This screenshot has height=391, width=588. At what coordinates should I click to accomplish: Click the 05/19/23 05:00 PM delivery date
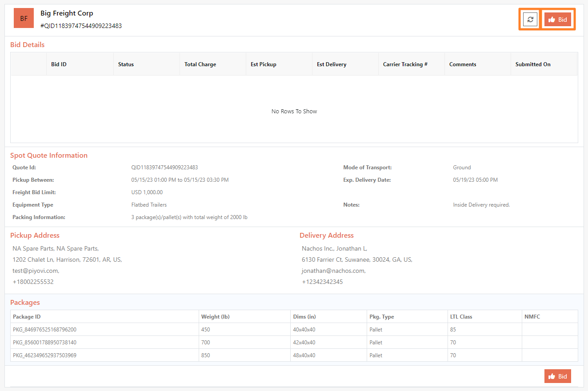(475, 180)
